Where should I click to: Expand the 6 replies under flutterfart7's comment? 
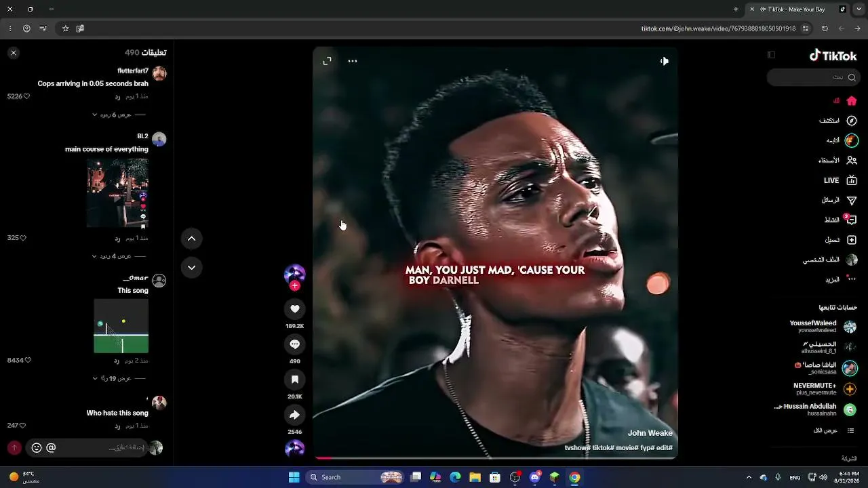pyautogui.click(x=119, y=115)
